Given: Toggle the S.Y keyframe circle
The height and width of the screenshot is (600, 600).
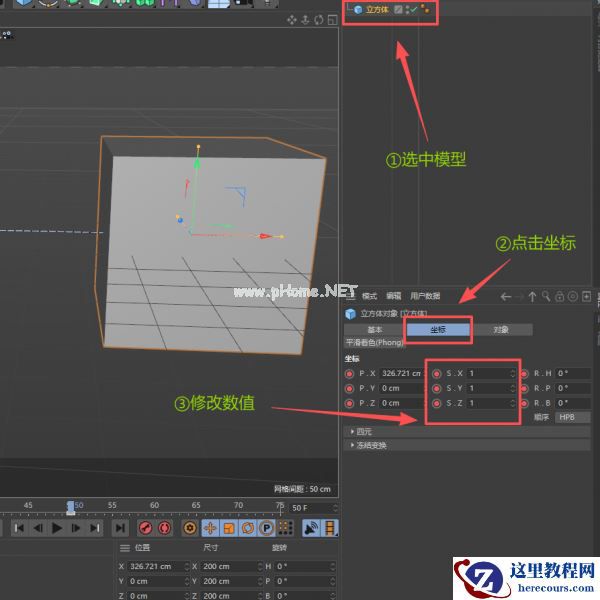Looking at the screenshot, I should [x=436, y=388].
